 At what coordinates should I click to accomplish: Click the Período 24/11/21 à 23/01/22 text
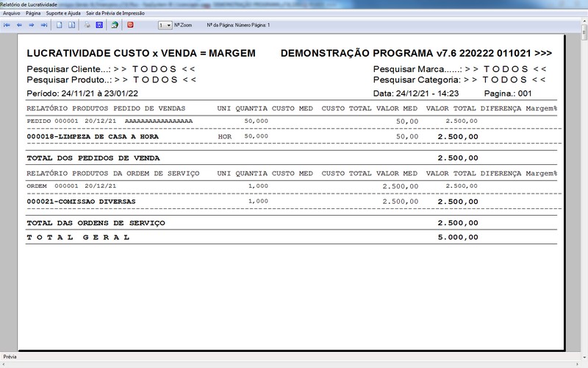click(x=82, y=93)
